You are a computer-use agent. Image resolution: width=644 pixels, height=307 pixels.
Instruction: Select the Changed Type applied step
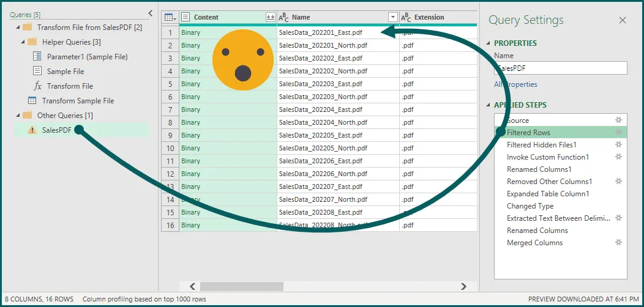click(x=530, y=206)
